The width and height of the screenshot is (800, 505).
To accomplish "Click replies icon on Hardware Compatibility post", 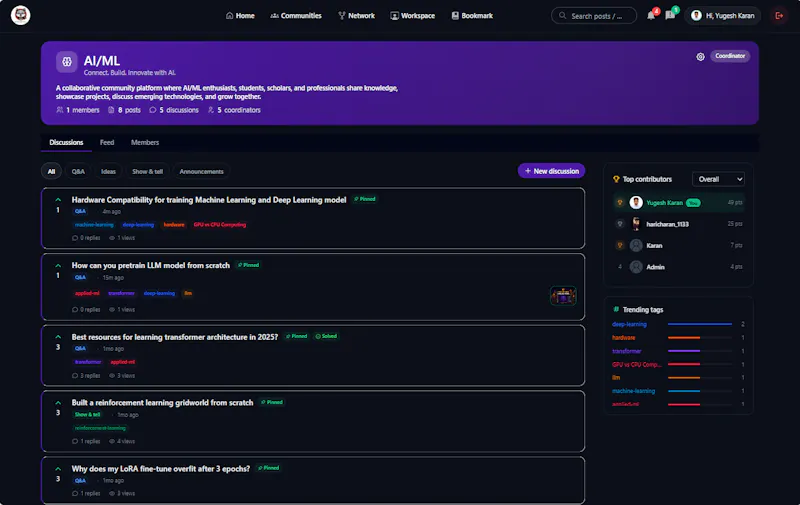I will [x=75, y=238].
